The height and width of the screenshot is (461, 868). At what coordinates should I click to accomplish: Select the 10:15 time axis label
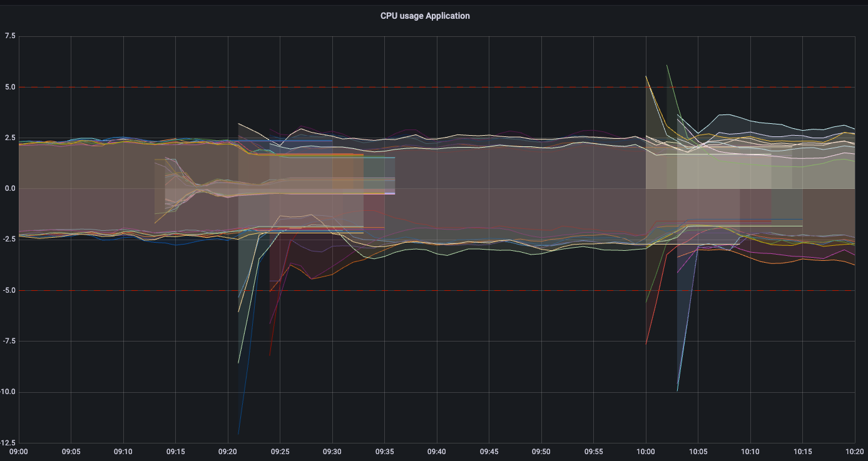[x=802, y=452]
